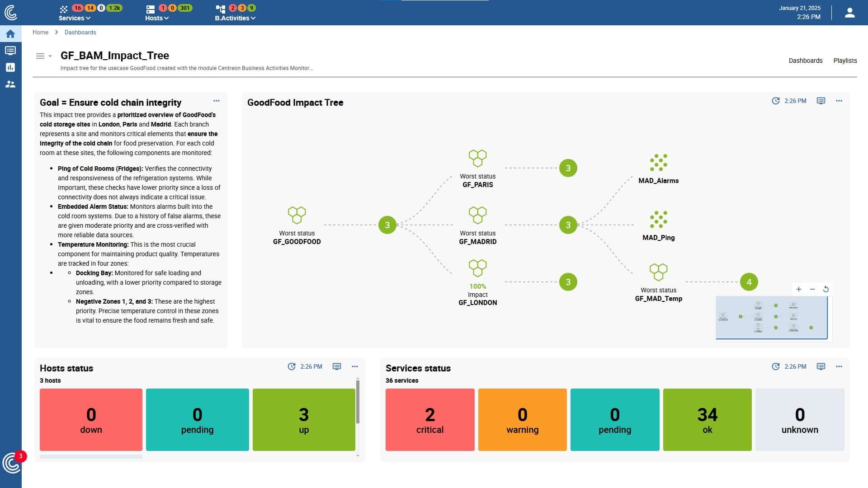This screenshot has width=868, height=488.
Task: Click the red 2 B.Activities badge
Action: coord(232,8)
